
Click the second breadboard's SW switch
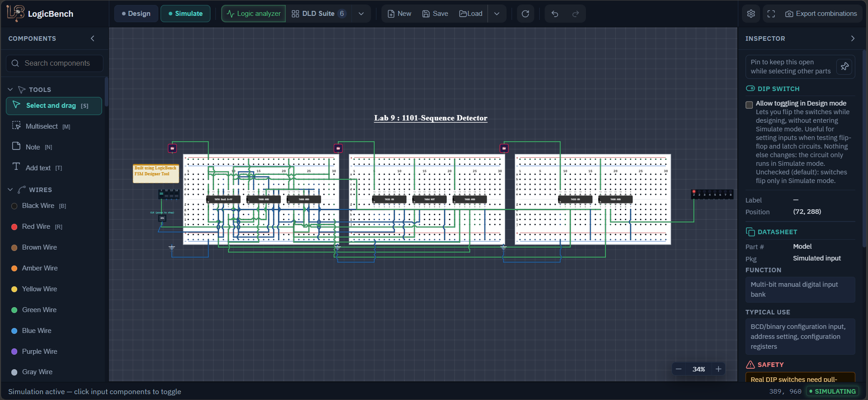coord(338,148)
